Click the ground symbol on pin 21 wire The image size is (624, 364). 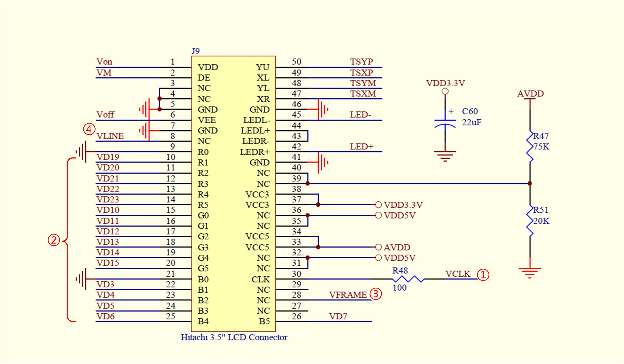(81, 279)
